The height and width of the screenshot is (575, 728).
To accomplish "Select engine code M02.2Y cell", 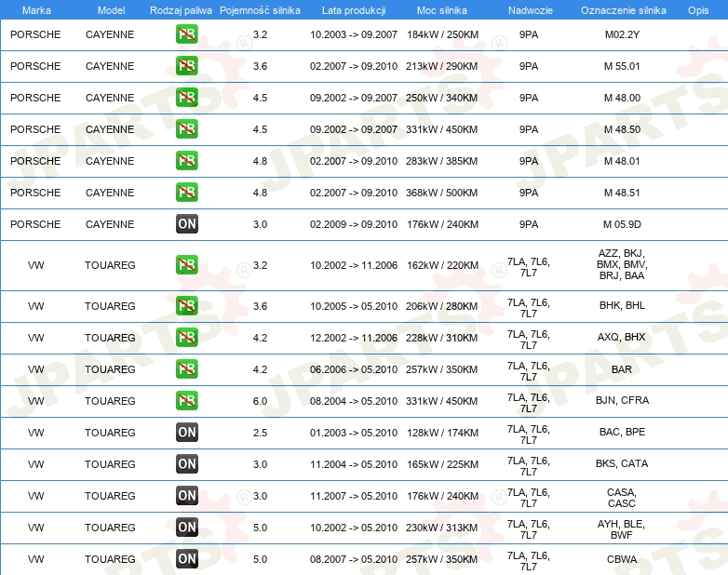I will [622, 34].
